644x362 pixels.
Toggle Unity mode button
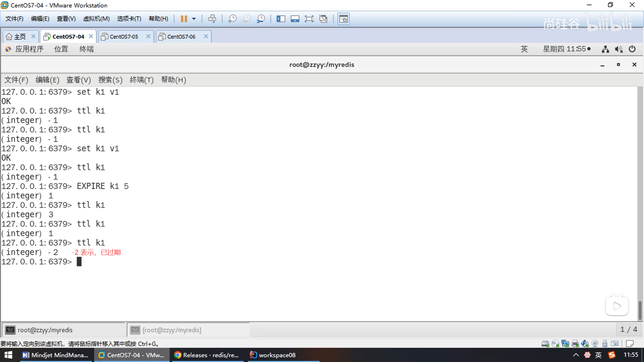pyautogui.click(x=323, y=19)
